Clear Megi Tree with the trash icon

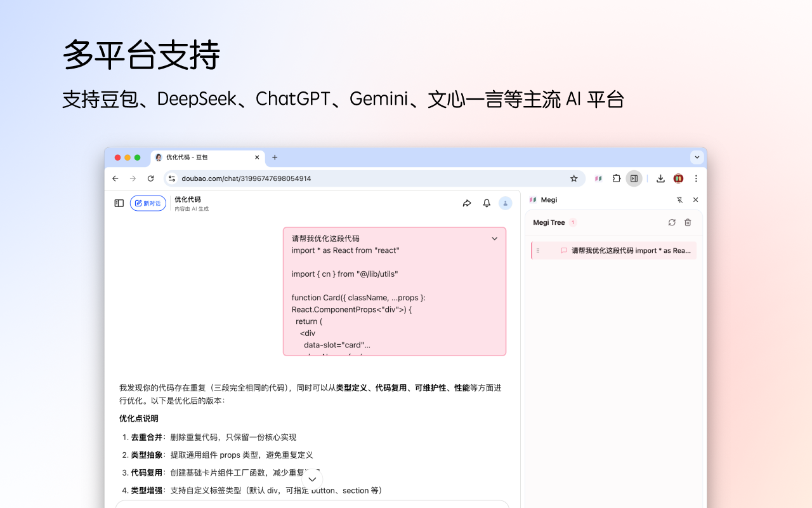(687, 222)
